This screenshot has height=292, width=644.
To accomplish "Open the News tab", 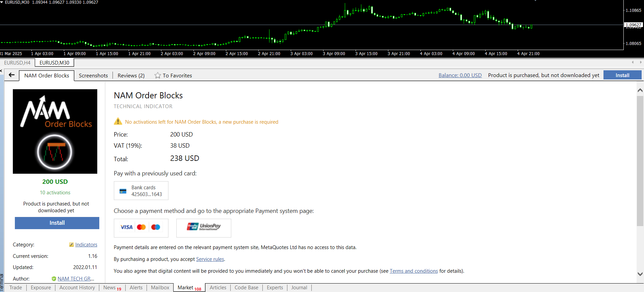I will (x=112, y=288).
